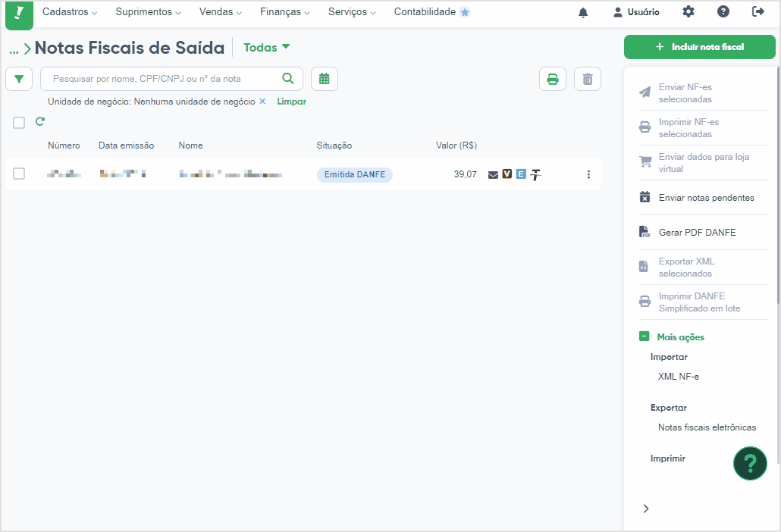Expand the Serviços menu
Image resolution: width=781 pixels, height=532 pixels.
(x=352, y=11)
